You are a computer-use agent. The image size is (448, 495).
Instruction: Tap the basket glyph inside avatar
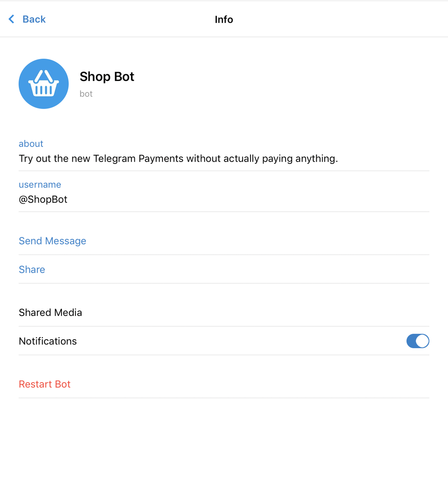(x=44, y=84)
